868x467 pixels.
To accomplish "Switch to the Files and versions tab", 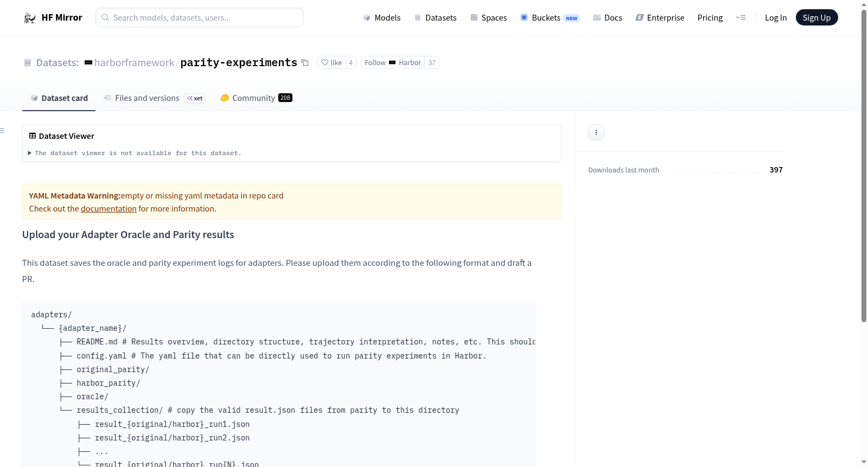I will (x=154, y=98).
